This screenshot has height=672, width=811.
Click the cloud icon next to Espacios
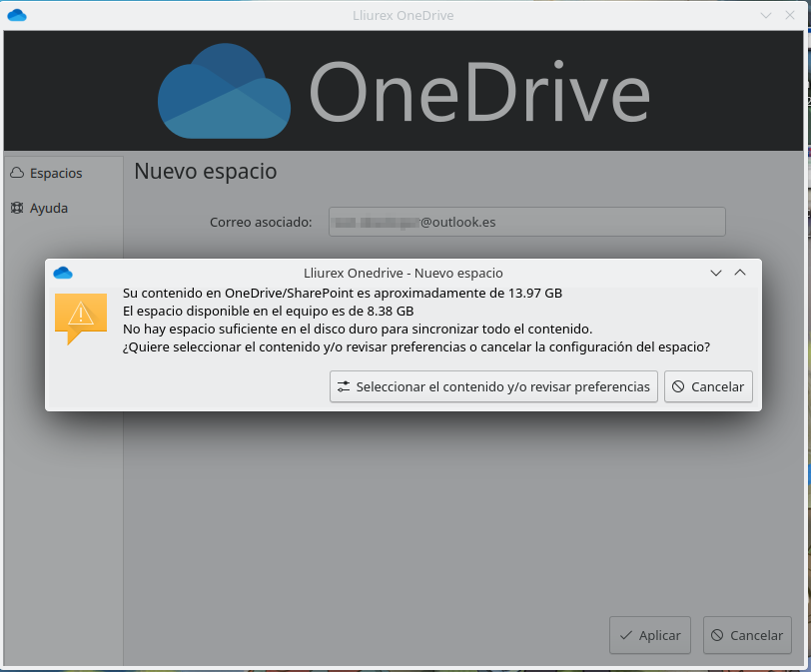(17, 173)
